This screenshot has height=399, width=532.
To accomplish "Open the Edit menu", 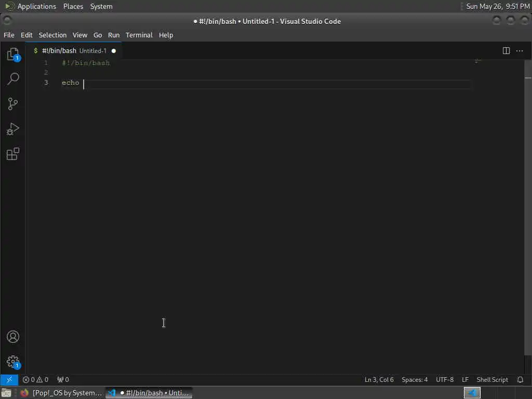I will point(26,35).
